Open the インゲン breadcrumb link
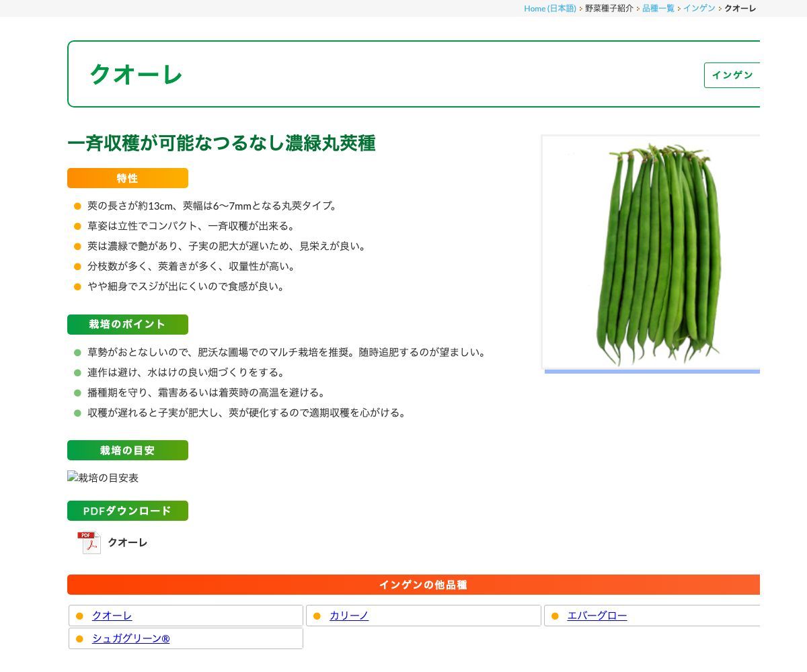 pos(698,9)
